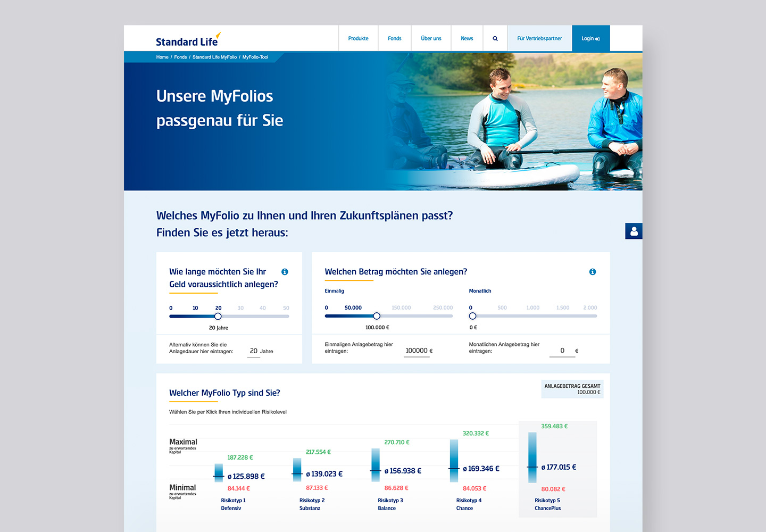This screenshot has width=766, height=532.
Task: Open the Fonds menu
Action: click(395, 38)
